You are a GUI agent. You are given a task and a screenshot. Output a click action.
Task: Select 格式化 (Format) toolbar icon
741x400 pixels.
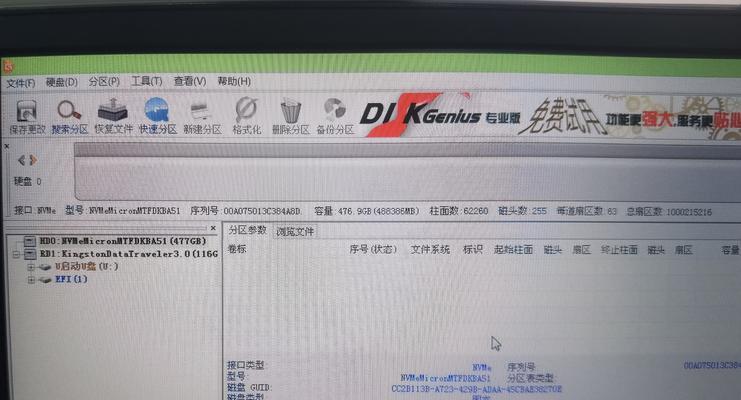[247, 116]
